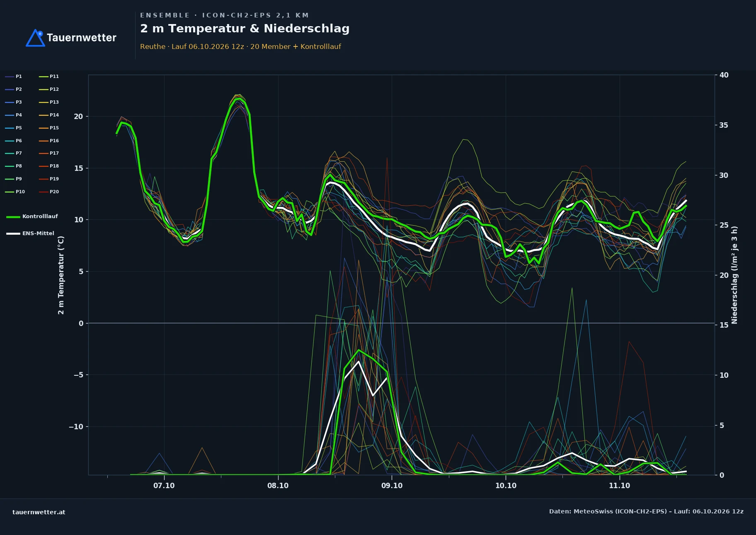This screenshot has width=756, height=535.
Task: Click the −10 tick on temperature axis
Action: [76, 427]
